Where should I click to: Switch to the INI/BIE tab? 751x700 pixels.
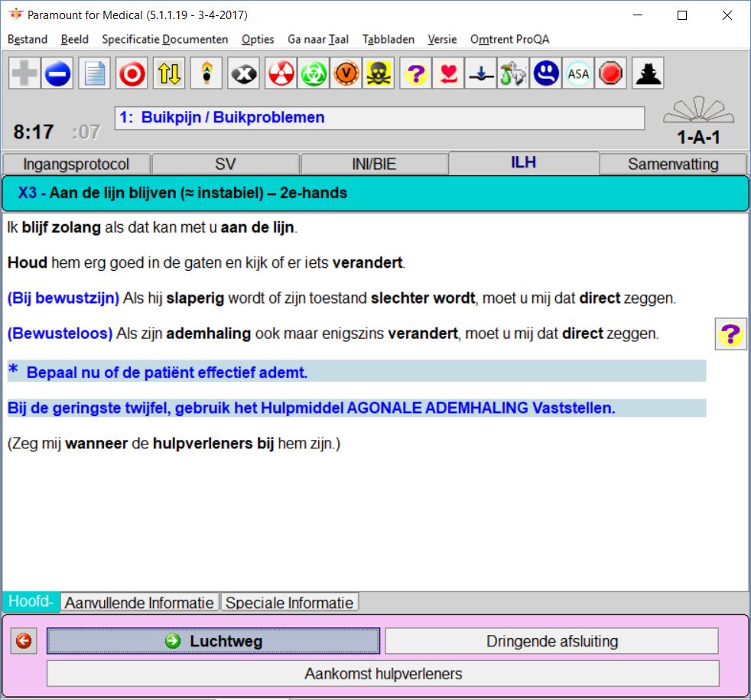[x=374, y=164]
